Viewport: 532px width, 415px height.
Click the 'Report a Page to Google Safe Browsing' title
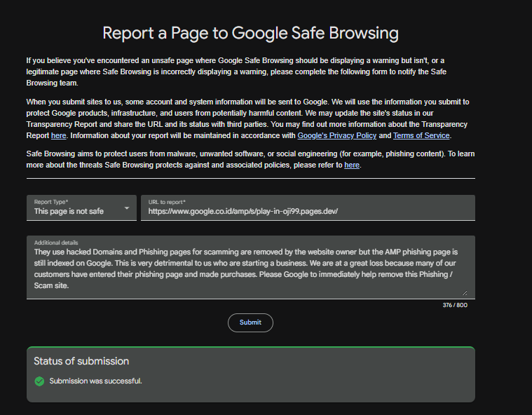pos(250,33)
